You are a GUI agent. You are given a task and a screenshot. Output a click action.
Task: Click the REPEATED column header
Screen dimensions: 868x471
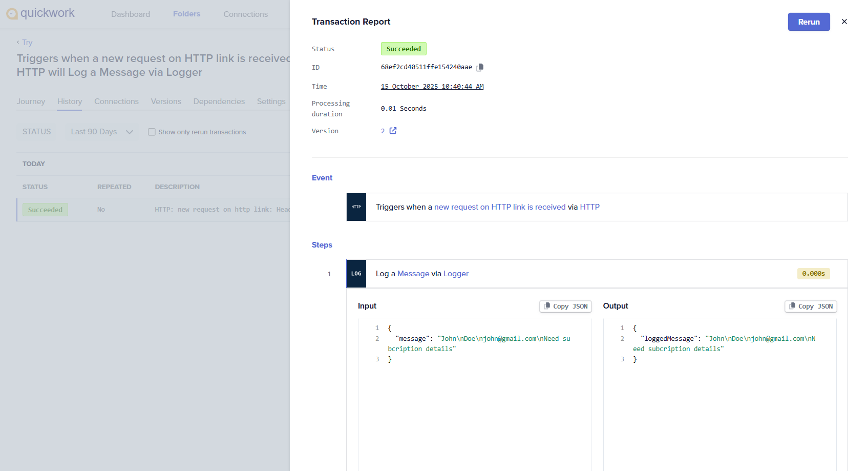[114, 187]
